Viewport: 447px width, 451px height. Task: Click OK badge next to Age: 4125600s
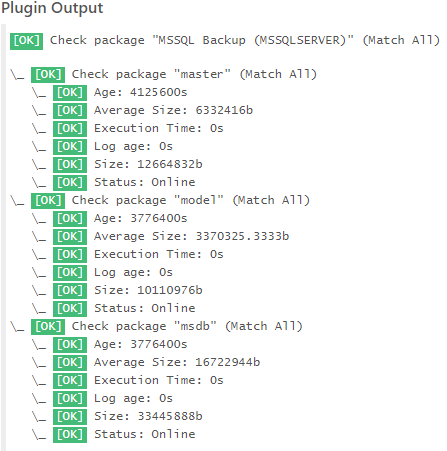pos(70,92)
